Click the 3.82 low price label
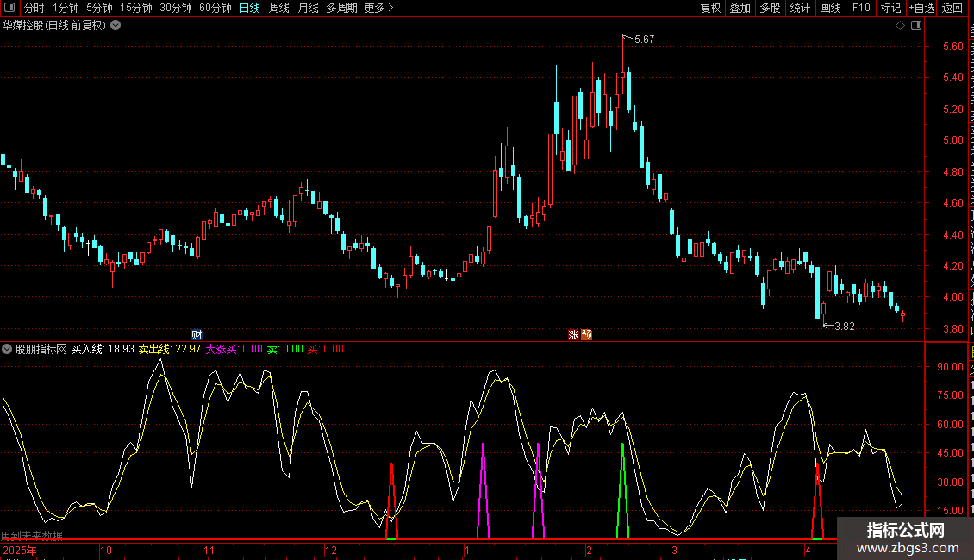The width and height of the screenshot is (974, 560). 844,326
